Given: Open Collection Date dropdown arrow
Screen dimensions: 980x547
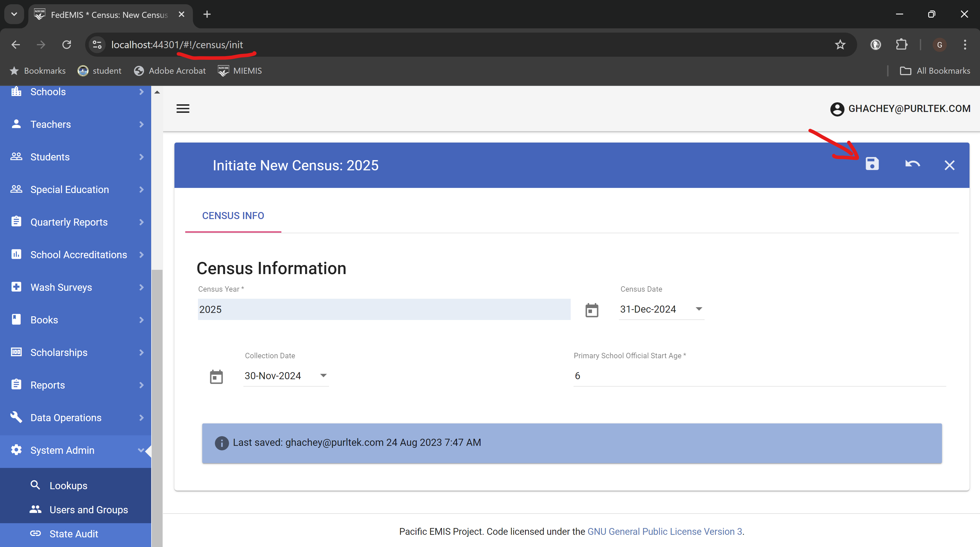Looking at the screenshot, I should click(323, 376).
